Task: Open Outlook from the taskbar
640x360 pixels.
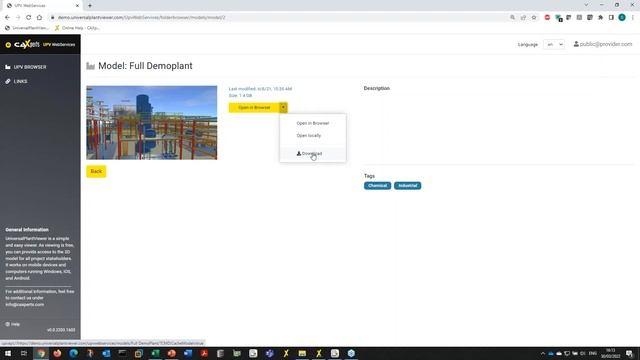Action: [106, 353]
